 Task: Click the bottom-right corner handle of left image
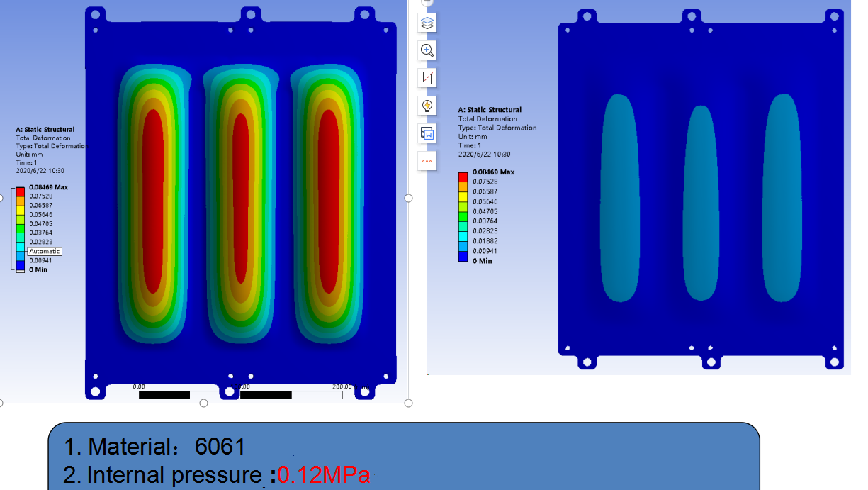click(408, 403)
